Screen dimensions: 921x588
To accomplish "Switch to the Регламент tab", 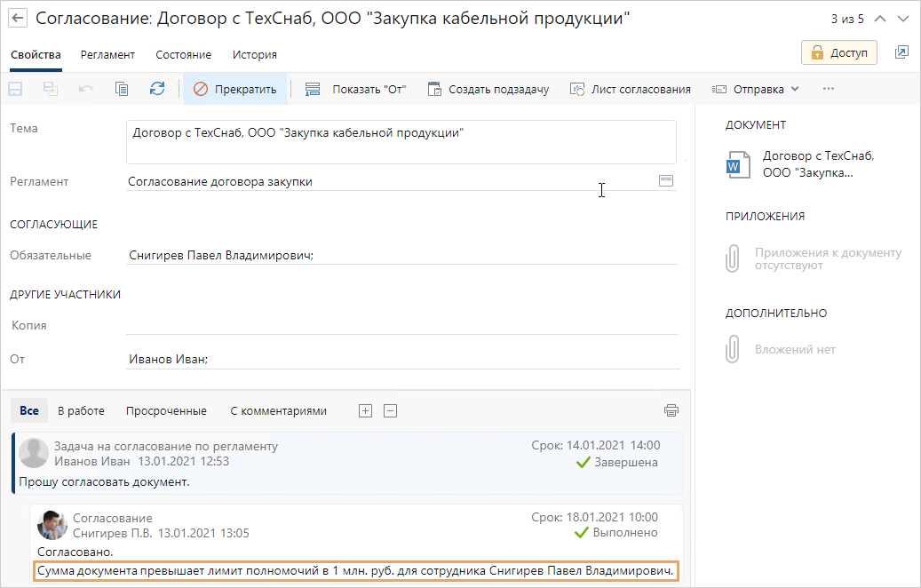I will 107,54.
